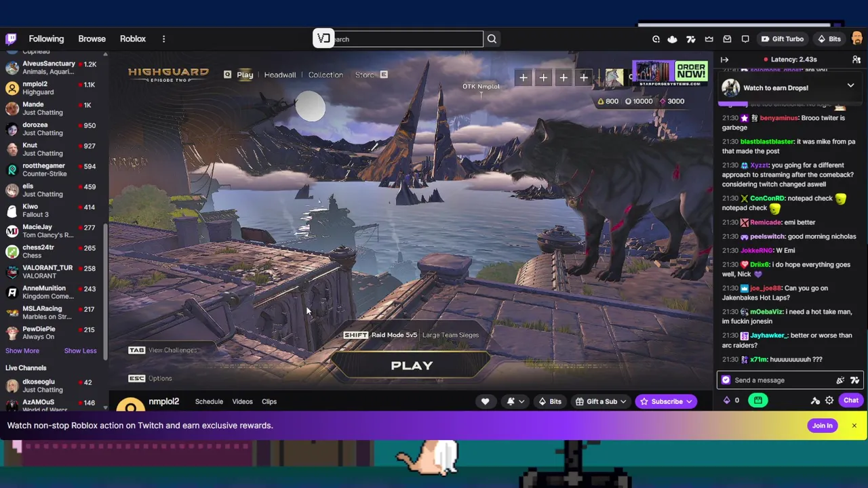Open the Gift a Sub dropdown
The height and width of the screenshot is (488, 868).
point(601,401)
